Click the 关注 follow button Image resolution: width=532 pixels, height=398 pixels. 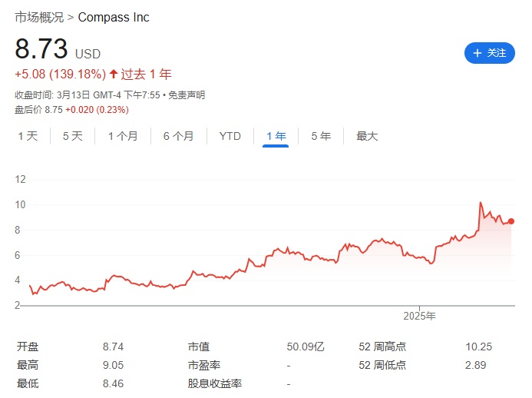pos(489,53)
